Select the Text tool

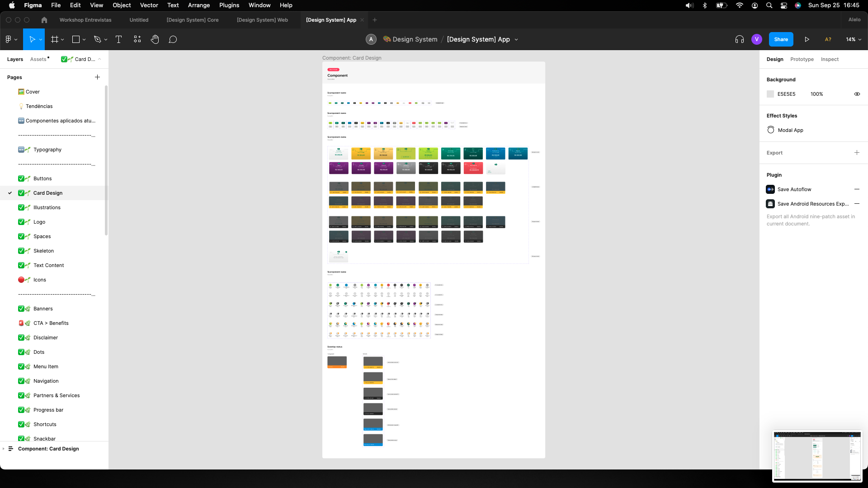(x=119, y=39)
